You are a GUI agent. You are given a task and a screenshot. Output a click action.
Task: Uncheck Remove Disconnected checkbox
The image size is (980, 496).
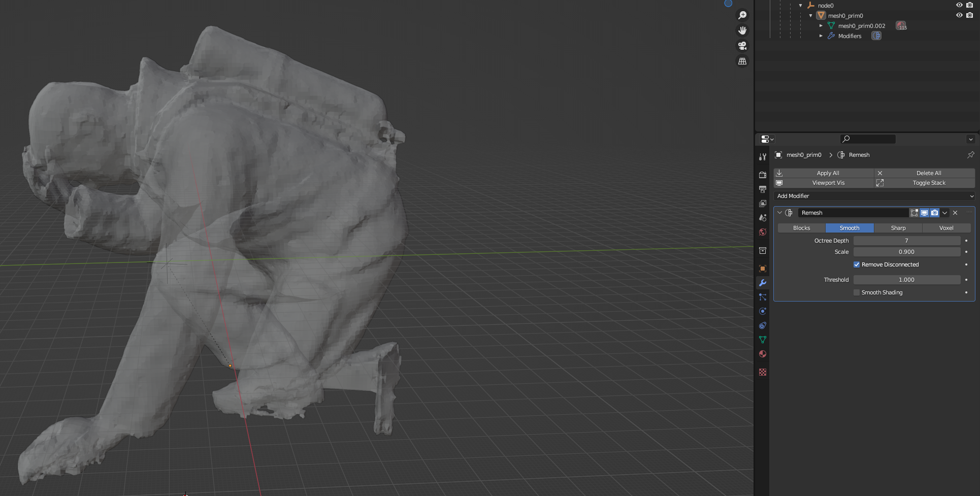click(857, 264)
